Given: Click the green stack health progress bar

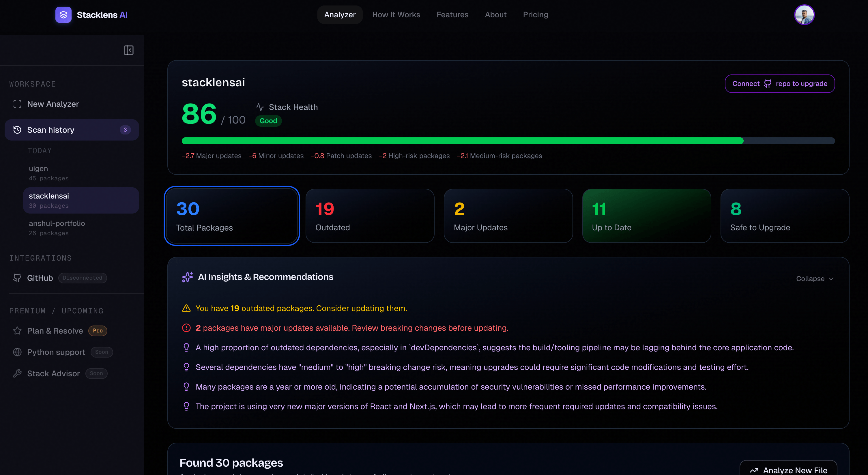Looking at the screenshot, I should (462, 141).
